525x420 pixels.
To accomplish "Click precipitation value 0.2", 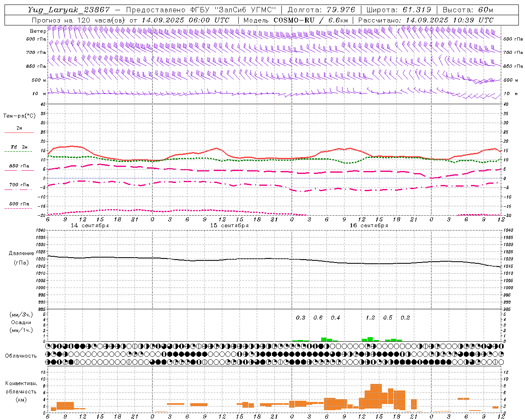I will (405, 317).
